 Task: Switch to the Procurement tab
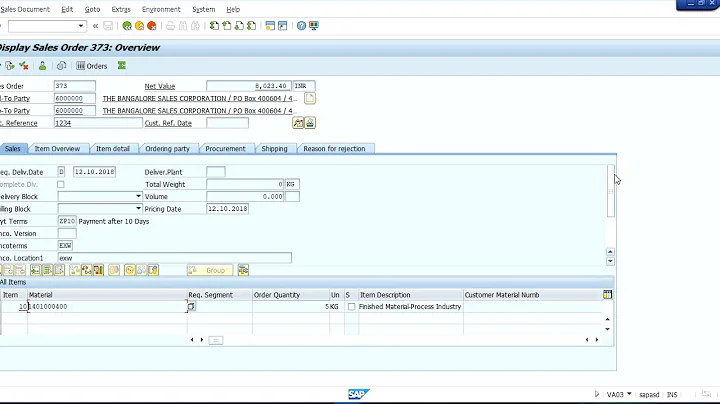pyautogui.click(x=225, y=149)
